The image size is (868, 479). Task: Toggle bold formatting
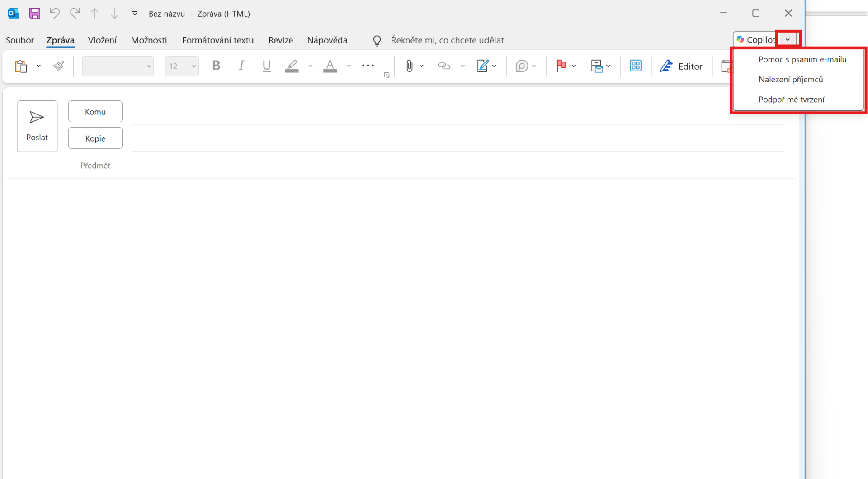(x=216, y=66)
